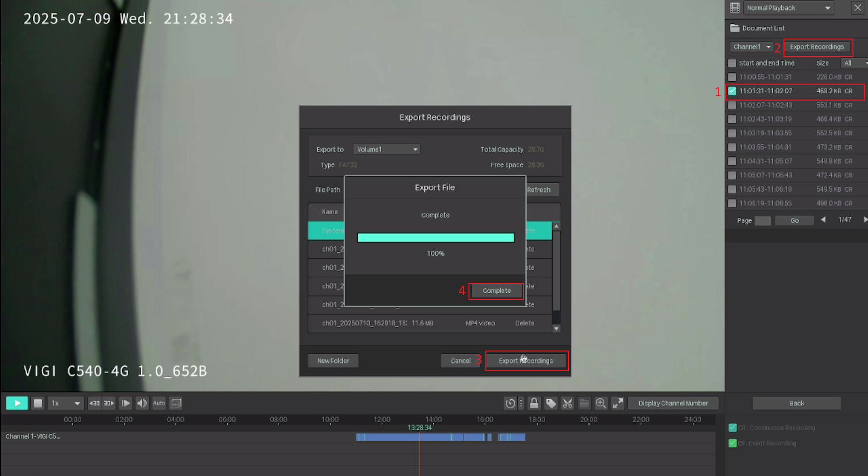Activate the clip scissors tool
This screenshot has height=476, width=868.
tap(567, 403)
